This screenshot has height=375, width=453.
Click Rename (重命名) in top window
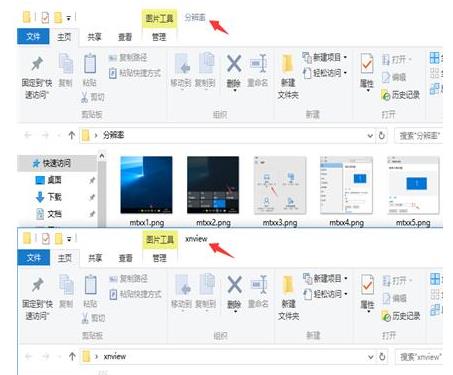pos(258,71)
